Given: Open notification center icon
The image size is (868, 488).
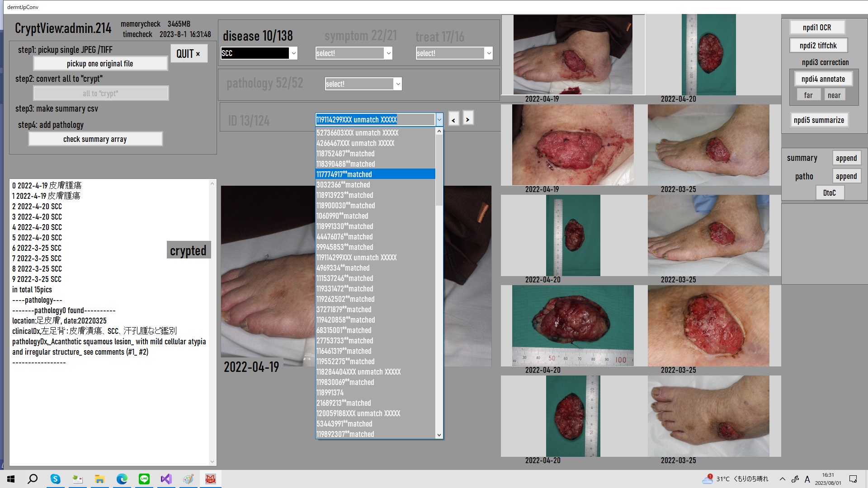Looking at the screenshot, I should pyautogui.click(x=853, y=479).
